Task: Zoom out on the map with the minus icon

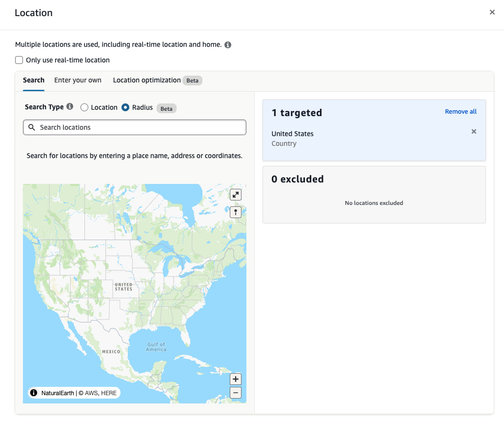Action: 235,392
